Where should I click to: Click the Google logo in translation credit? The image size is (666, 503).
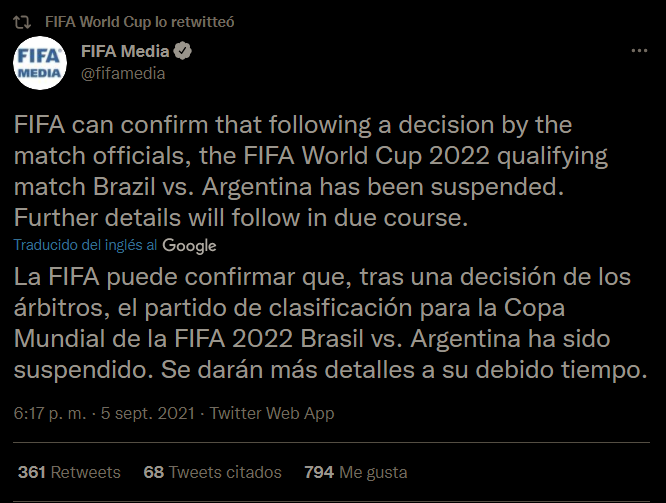189,246
